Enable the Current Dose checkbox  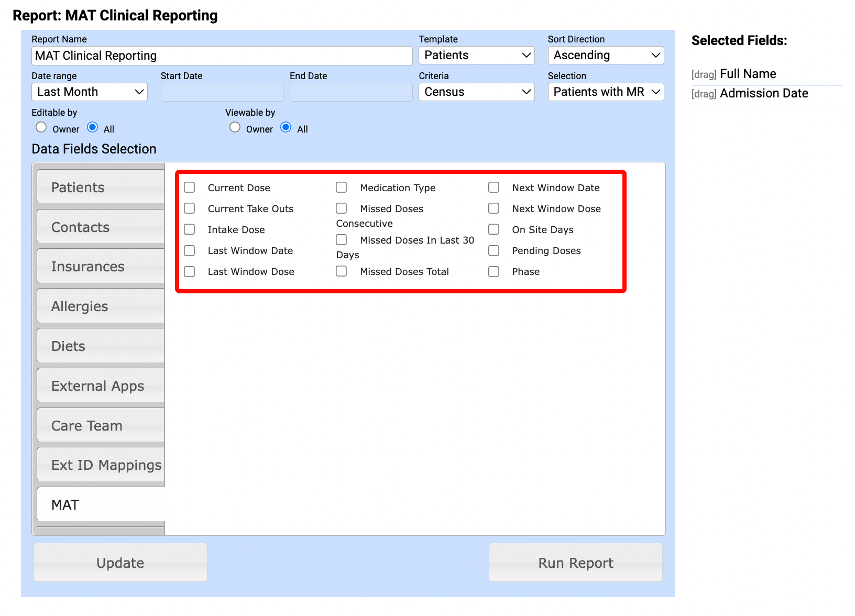pos(190,187)
